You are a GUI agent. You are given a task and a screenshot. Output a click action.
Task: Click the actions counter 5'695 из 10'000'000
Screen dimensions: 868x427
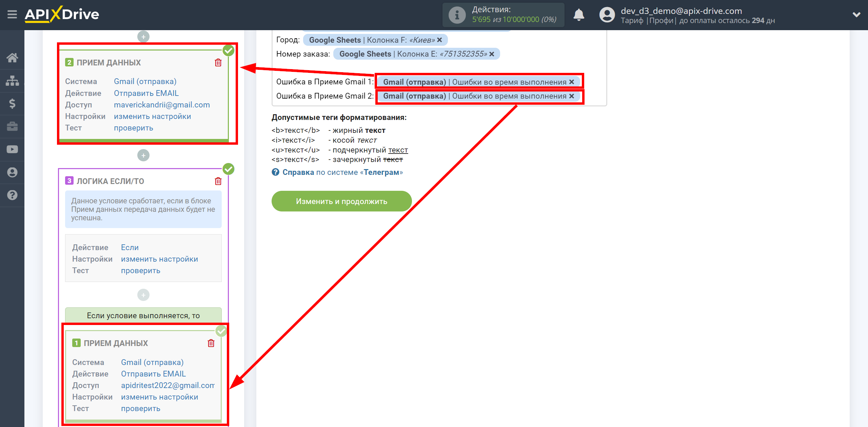coord(514,20)
